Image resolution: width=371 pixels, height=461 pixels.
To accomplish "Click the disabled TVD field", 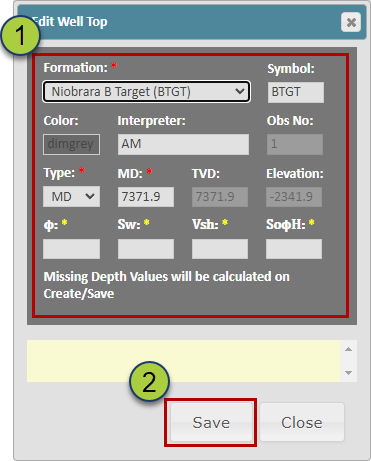I will [220, 197].
